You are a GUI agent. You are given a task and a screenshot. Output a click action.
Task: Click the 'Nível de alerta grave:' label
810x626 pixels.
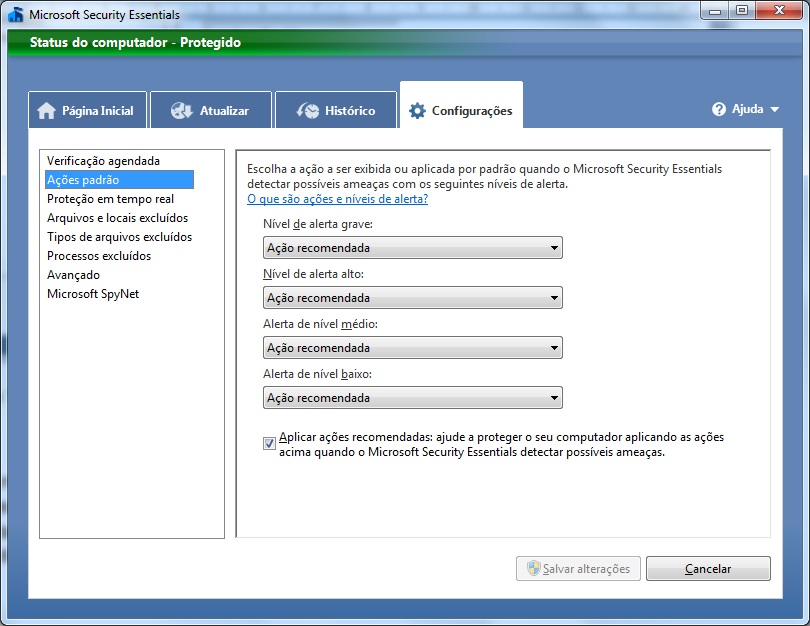[318, 224]
